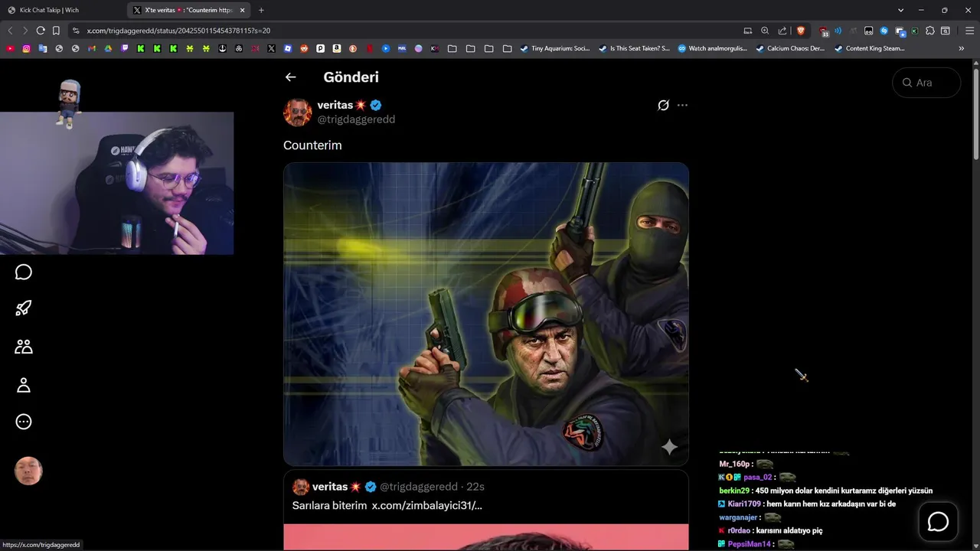Open the X bookmark in the bookmarks bar

point(271,48)
